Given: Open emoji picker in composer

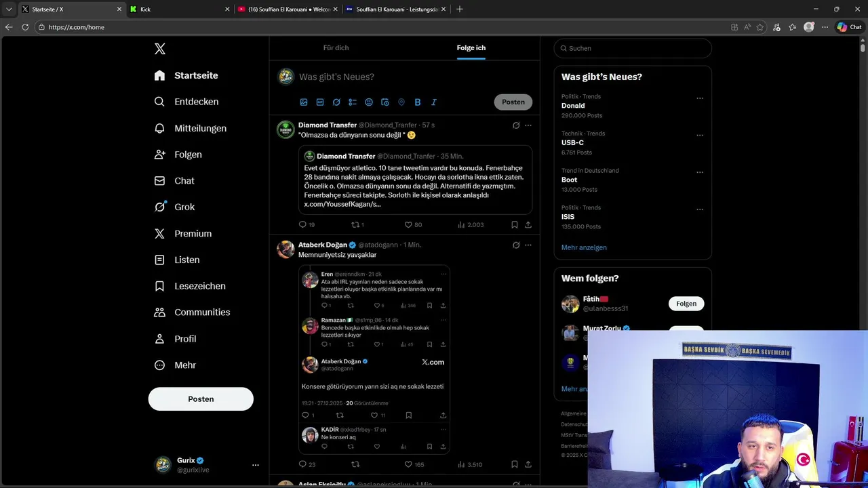Looking at the screenshot, I should 369,102.
